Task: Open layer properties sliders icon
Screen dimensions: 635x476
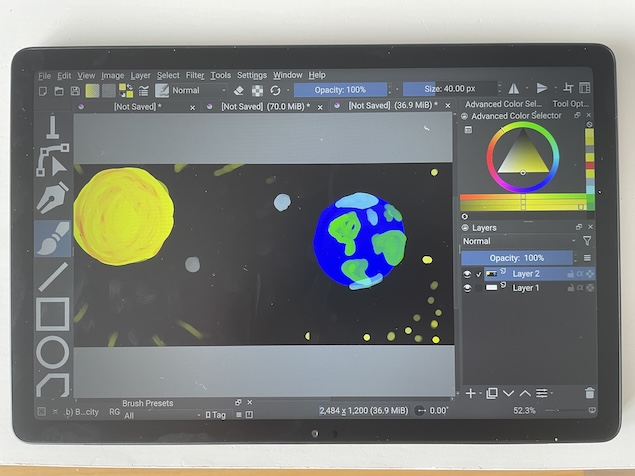Action: [x=542, y=393]
